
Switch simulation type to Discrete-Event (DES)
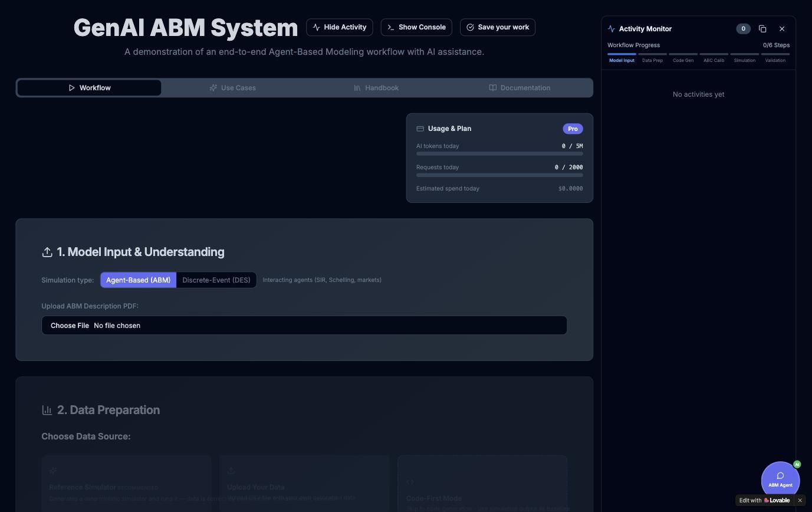[x=216, y=280]
